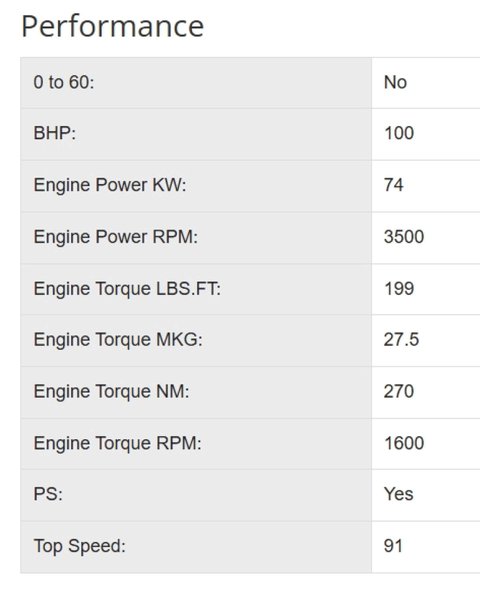Image resolution: width=480 pixels, height=605 pixels.
Task: Select the PS label cell
Action: [196, 495]
